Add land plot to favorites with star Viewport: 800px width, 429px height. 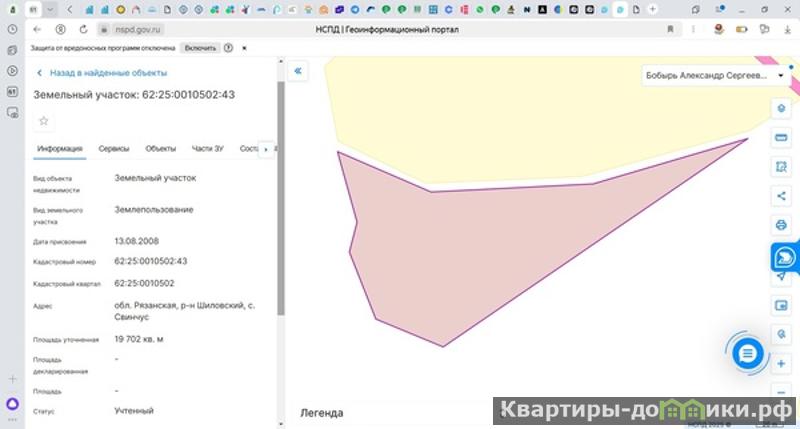43,121
